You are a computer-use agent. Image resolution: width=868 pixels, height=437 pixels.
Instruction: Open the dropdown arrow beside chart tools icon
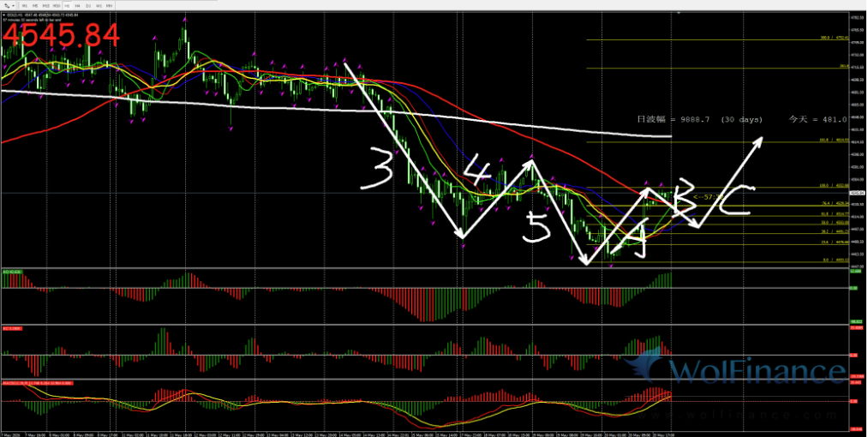(14, 5)
